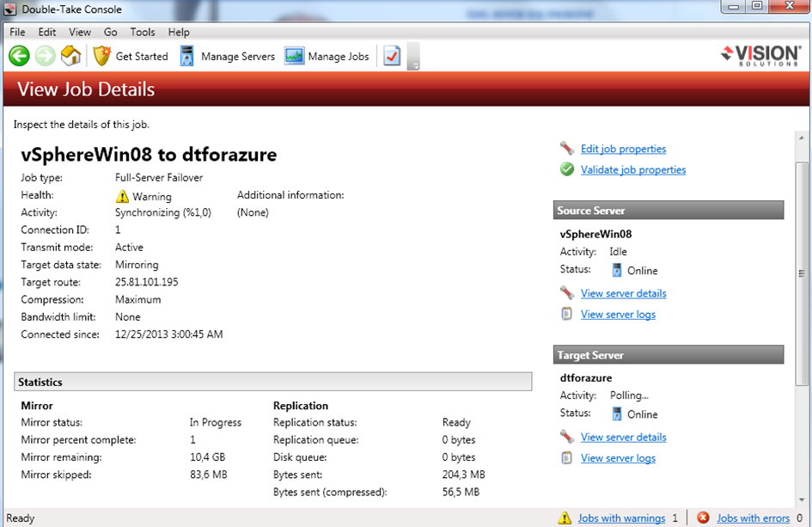Go to the Home icon
This screenshot has height=527, width=812.
tap(71, 55)
